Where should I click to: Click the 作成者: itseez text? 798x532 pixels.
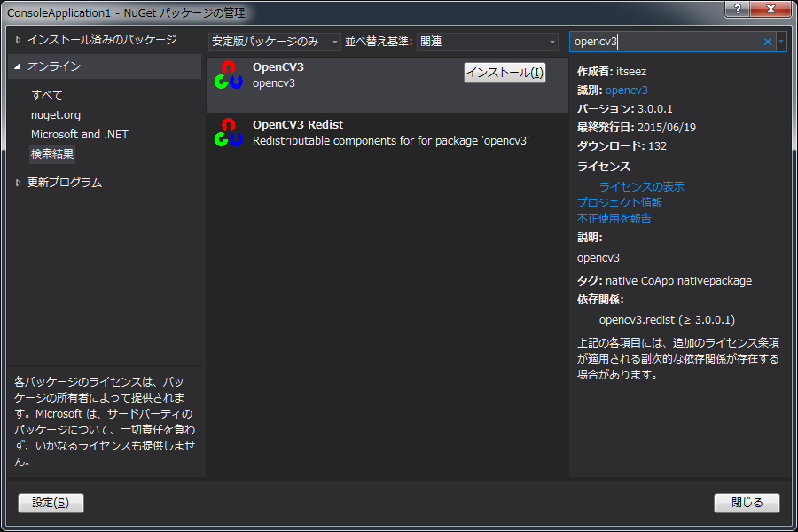click(612, 71)
